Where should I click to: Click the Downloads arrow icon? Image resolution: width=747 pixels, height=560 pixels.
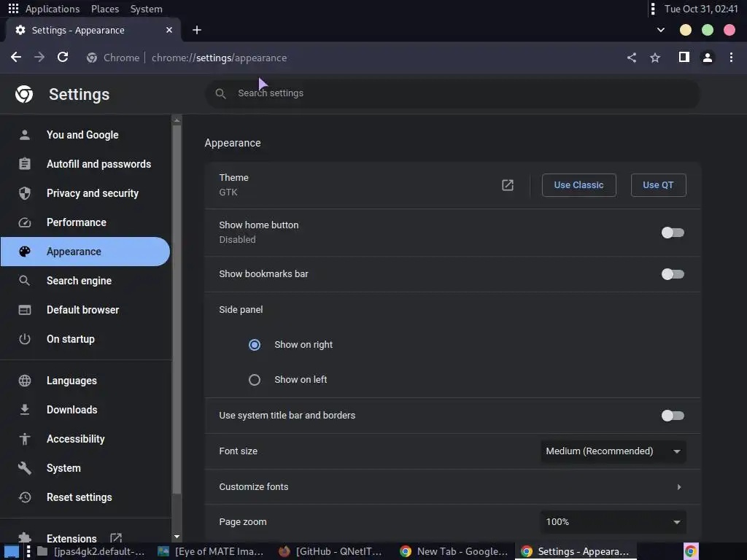pos(24,410)
